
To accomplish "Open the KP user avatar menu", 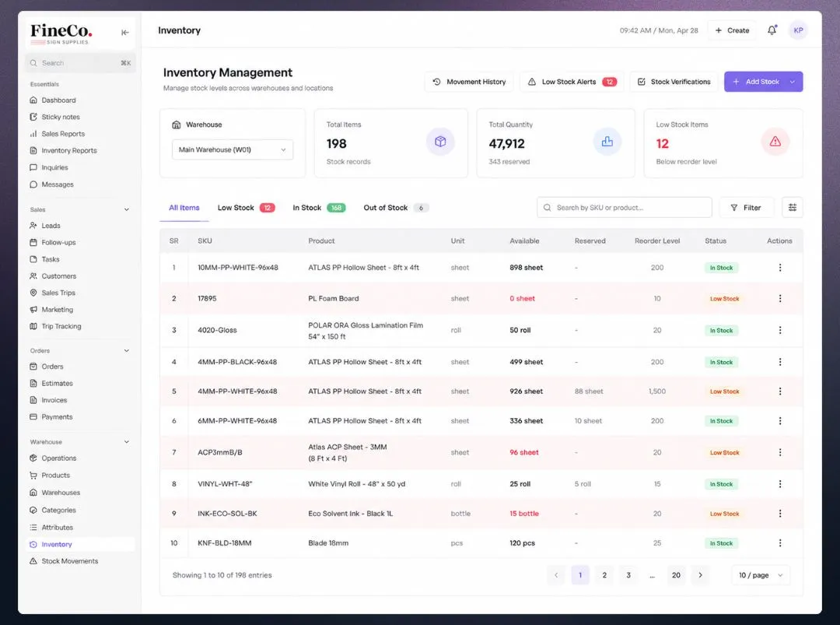I will [798, 30].
